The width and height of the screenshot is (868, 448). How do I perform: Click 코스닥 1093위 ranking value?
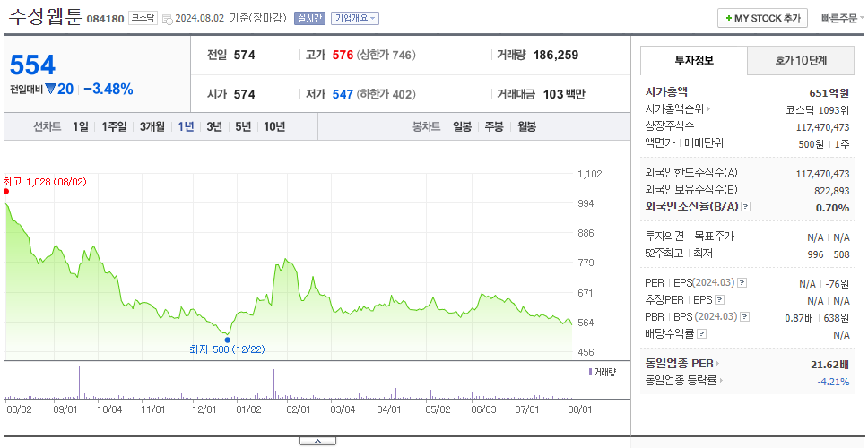point(817,109)
